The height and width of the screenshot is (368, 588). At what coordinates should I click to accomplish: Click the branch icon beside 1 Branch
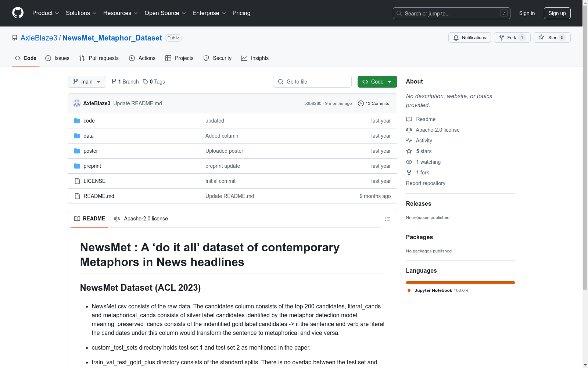(114, 82)
